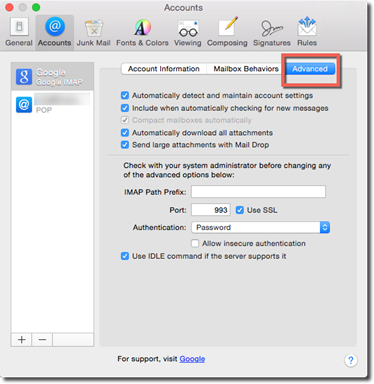Switch to Mailbox Behaviors tab
The width and height of the screenshot is (374, 384).
[246, 69]
